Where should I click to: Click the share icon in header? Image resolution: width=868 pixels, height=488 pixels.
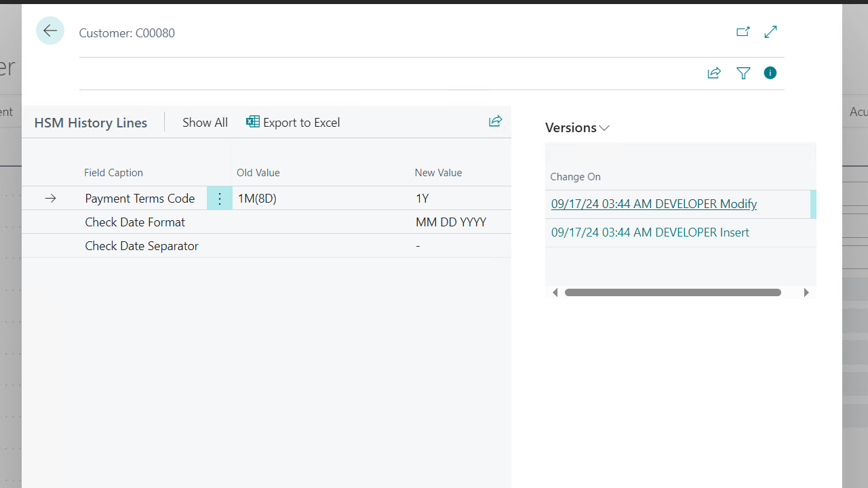coord(713,73)
